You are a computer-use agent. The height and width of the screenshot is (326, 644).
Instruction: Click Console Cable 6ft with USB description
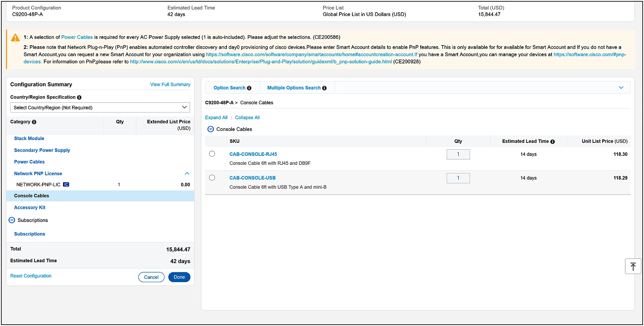click(278, 187)
